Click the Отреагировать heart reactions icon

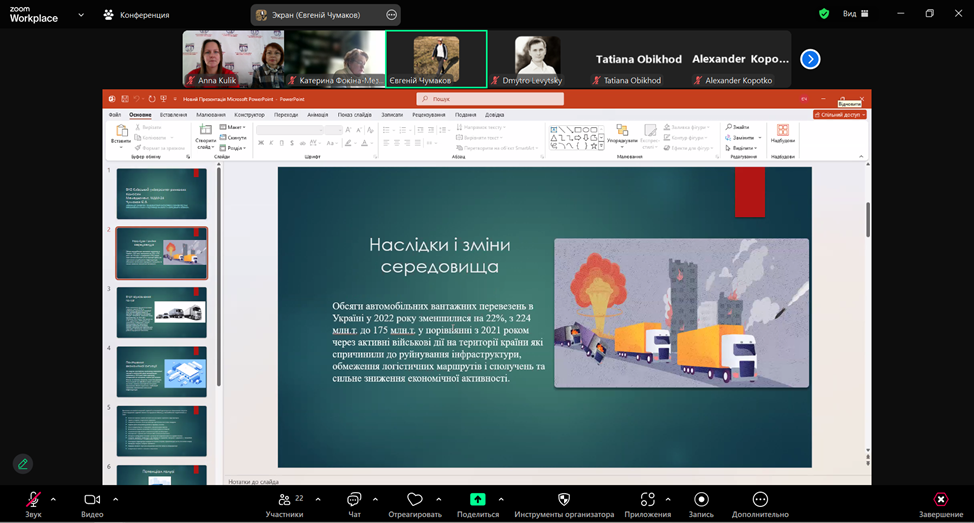click(x=415, y=500)
